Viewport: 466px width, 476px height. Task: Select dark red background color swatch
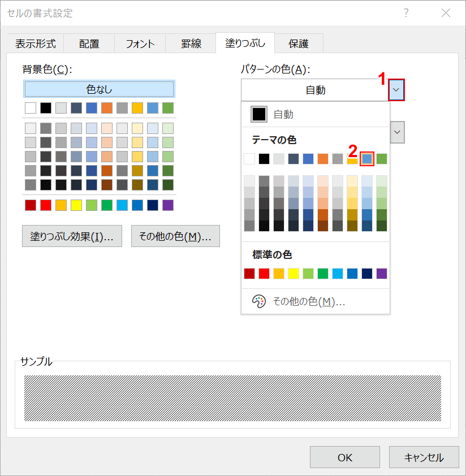pos(31,205)
